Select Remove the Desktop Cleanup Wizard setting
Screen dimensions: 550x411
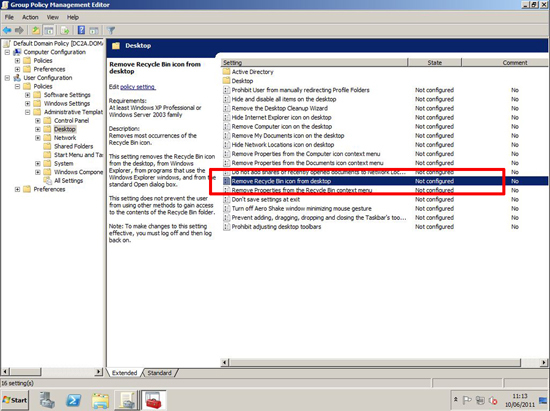(280, 108)
